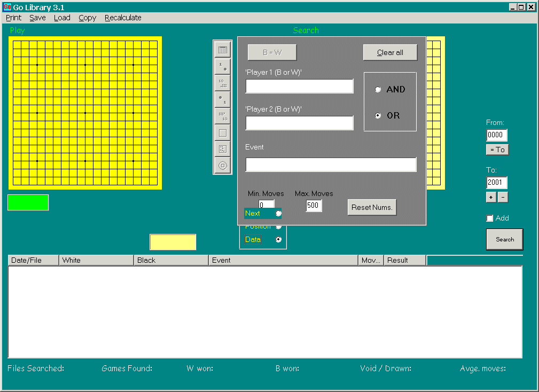Click the Go Library title bar icon
The width and height of the screenshot is (539, 392).
tap(7, 7)
